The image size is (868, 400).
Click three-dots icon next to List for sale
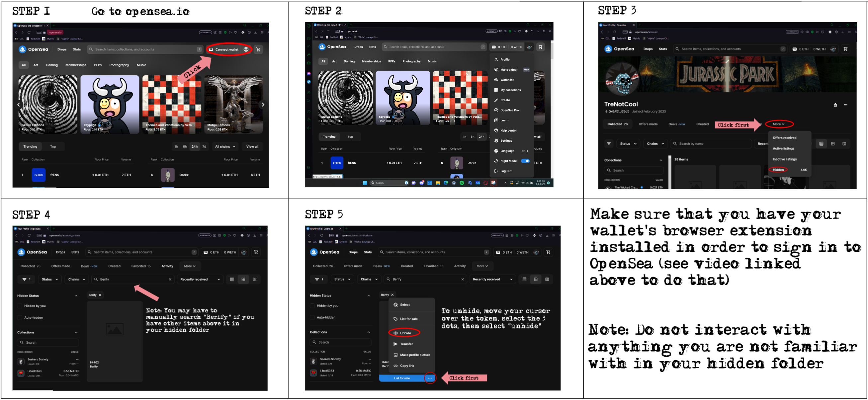pos(430,378)
